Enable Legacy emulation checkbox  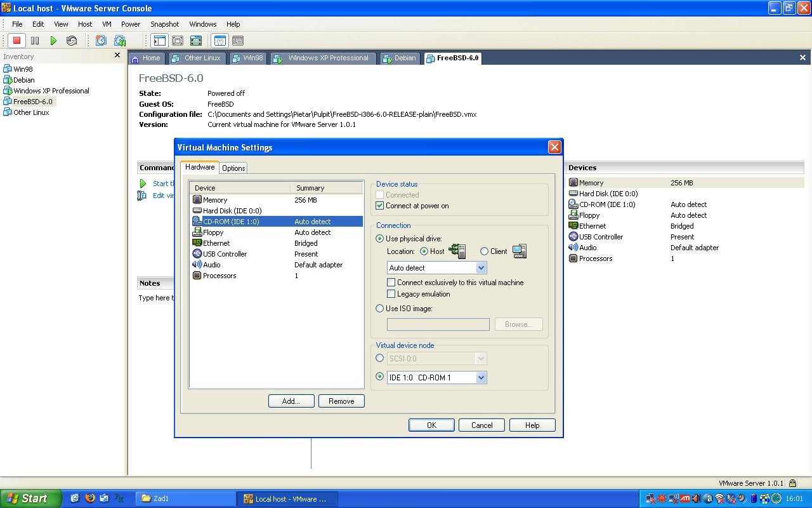(391, 294)
